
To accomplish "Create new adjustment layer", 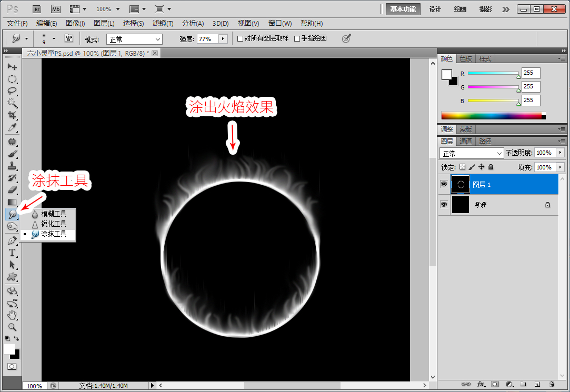I will click(x=509, y=384).
